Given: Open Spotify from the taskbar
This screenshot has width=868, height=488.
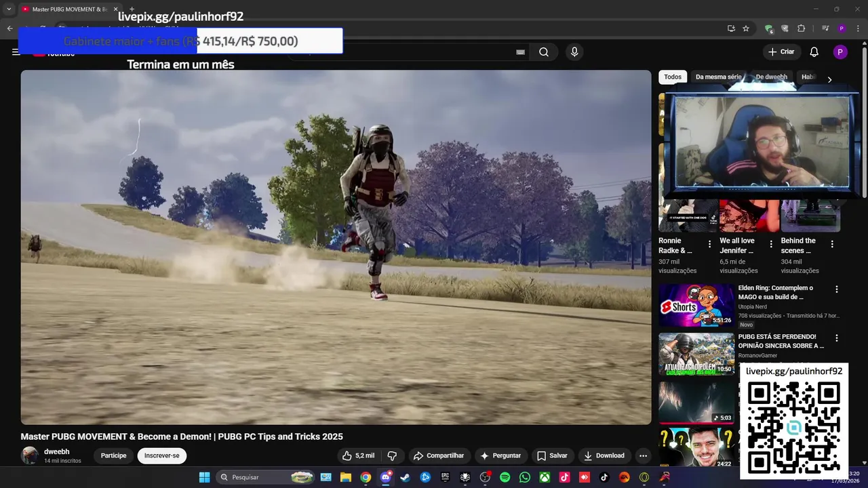Looking at the screenshot, I should [505, 477].
